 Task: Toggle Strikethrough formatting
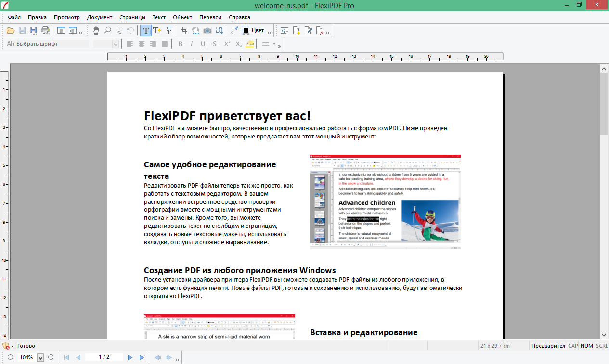215,44
